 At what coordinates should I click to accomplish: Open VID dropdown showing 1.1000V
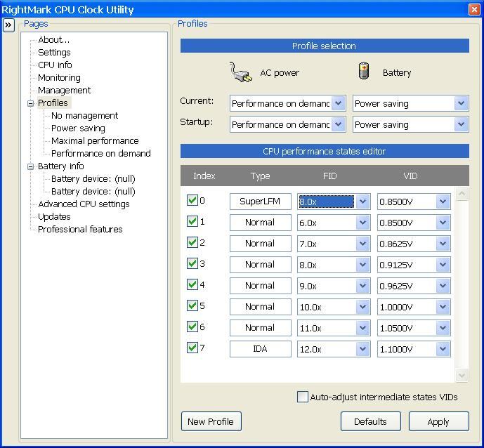pos(443,349)
